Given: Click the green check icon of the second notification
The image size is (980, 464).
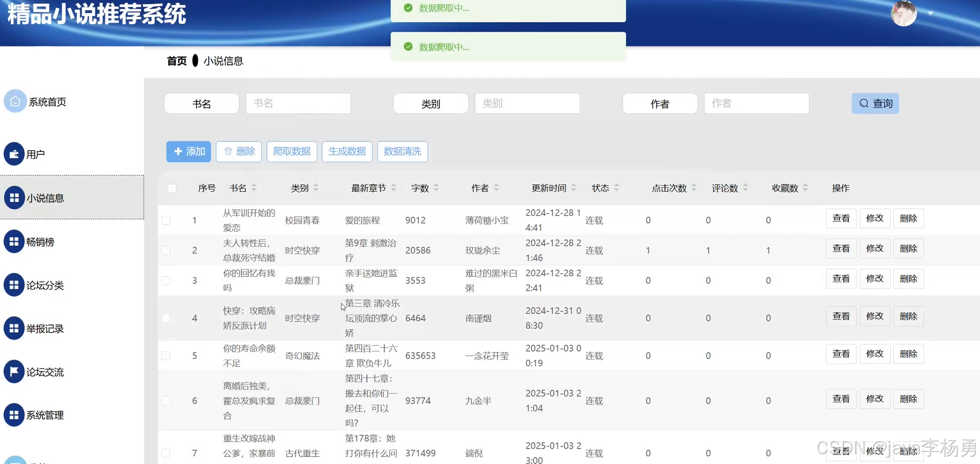Looking at the screenshot, I should tap(408, 47).
